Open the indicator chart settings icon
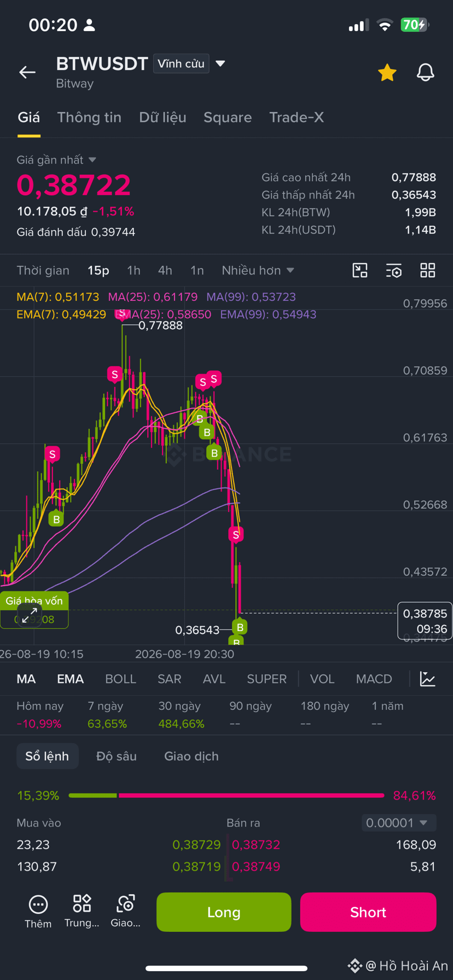 click(427, 679)
